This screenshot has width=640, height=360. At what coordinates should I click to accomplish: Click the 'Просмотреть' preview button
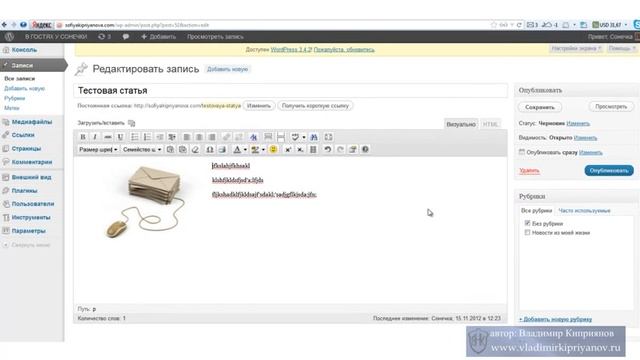(611, 107)
